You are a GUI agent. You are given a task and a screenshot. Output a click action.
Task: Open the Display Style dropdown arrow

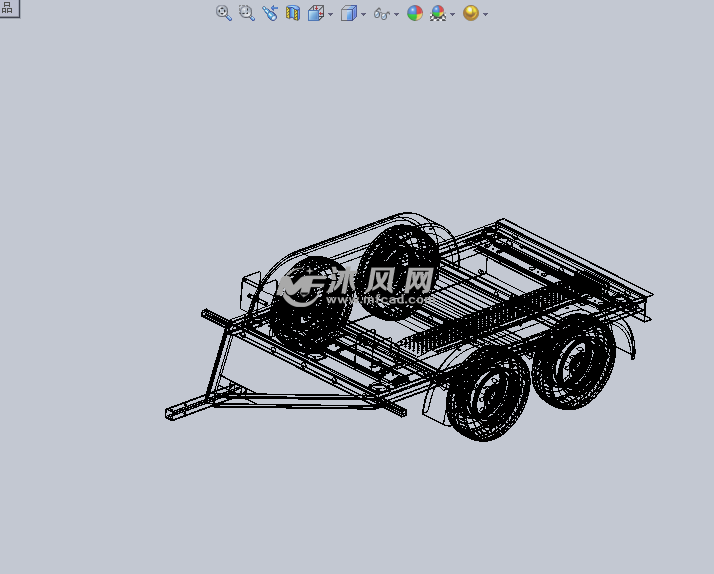coord(363,14)
